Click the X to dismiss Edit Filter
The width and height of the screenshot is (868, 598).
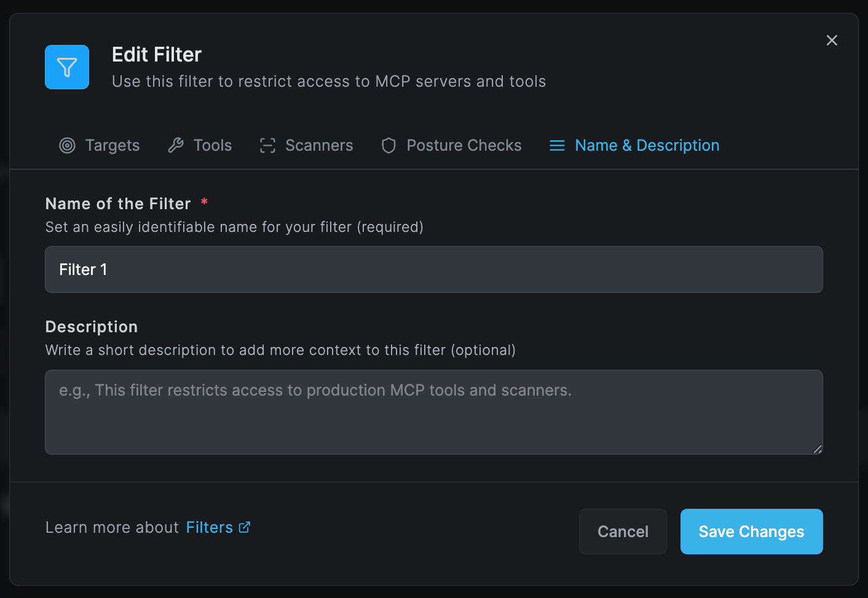pyautogui.click(x=832, y=40)
